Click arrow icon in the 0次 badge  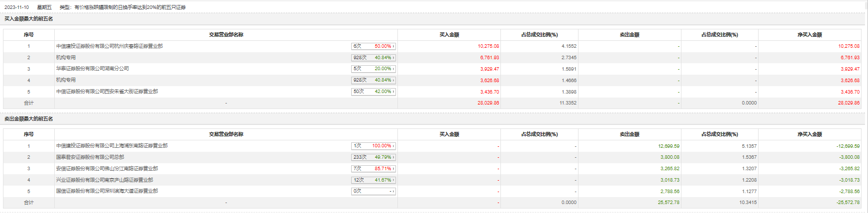393,191
